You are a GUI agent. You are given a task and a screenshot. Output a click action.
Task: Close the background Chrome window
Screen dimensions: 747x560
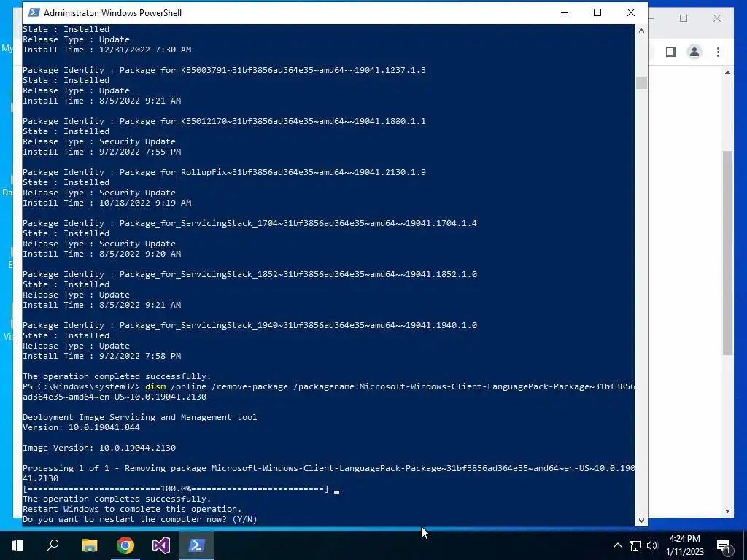tap(717, 18)
